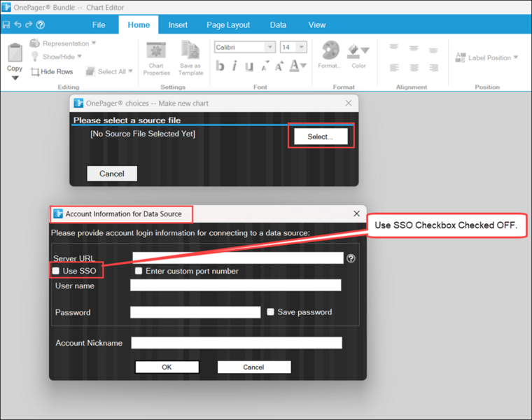
Task: Close the Make new chart dialog
Action: [x=349, y=103]
